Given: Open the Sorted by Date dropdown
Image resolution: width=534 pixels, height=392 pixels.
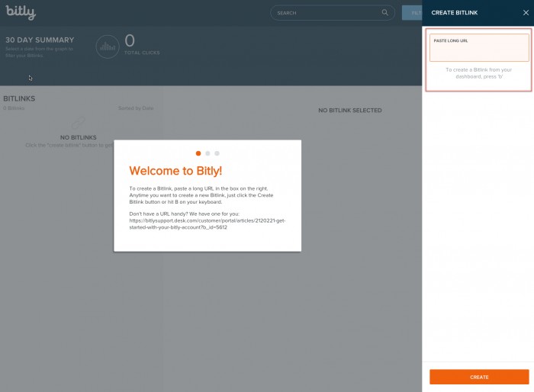Looking at the screenshot, I should (136, 108).
